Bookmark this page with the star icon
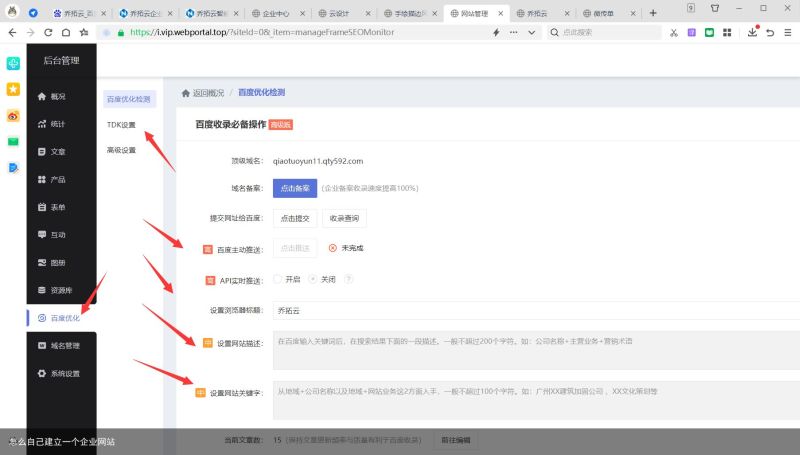The image size is (800, 455). point(84,32)
